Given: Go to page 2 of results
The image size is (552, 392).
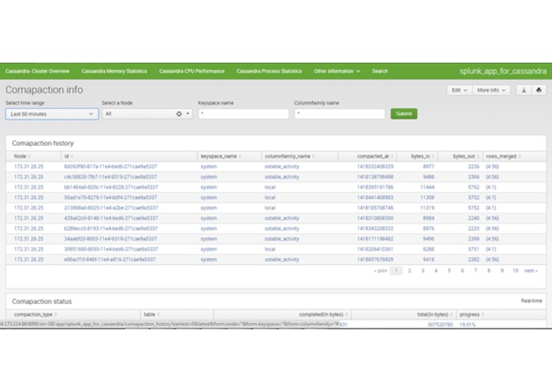Looking at the screenshot, I should click(x=409, y=271).
